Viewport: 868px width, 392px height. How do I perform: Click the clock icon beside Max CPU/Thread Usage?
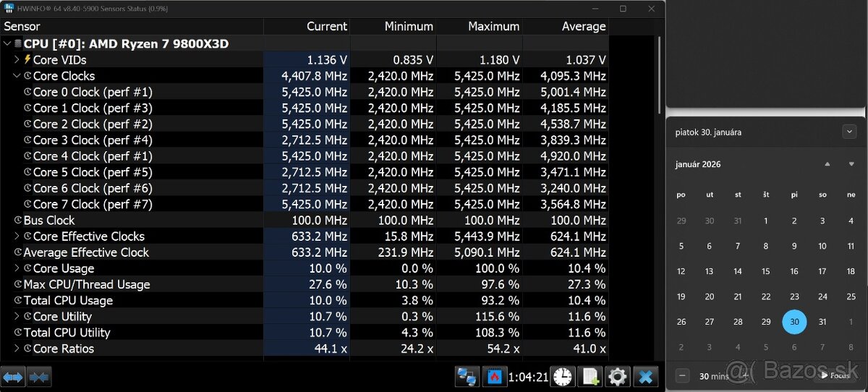(x=18, y=284)
